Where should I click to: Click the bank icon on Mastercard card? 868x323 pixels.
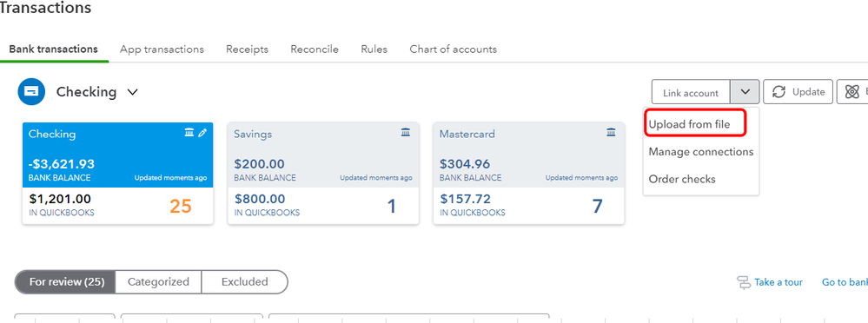611,133
